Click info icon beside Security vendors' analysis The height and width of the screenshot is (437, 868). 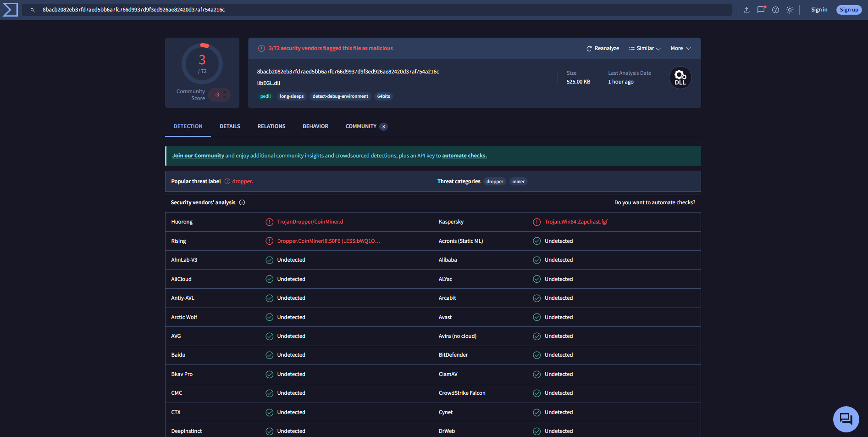[x=242, y=202]
